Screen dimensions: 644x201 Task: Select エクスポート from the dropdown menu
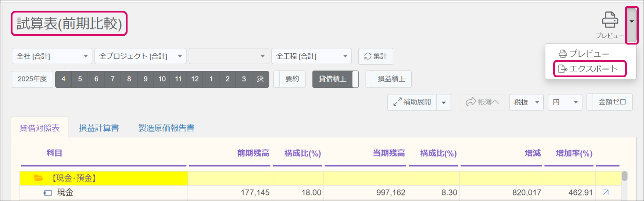click(x=589, y=69)
